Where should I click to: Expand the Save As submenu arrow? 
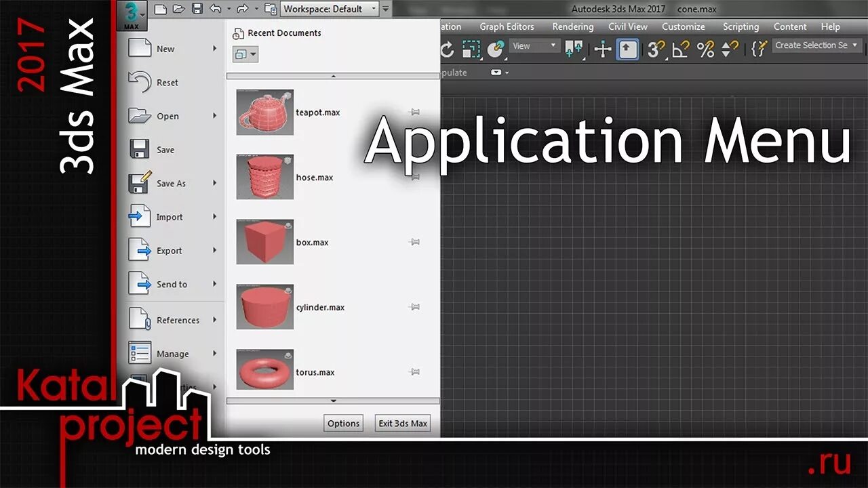point(214,183)
